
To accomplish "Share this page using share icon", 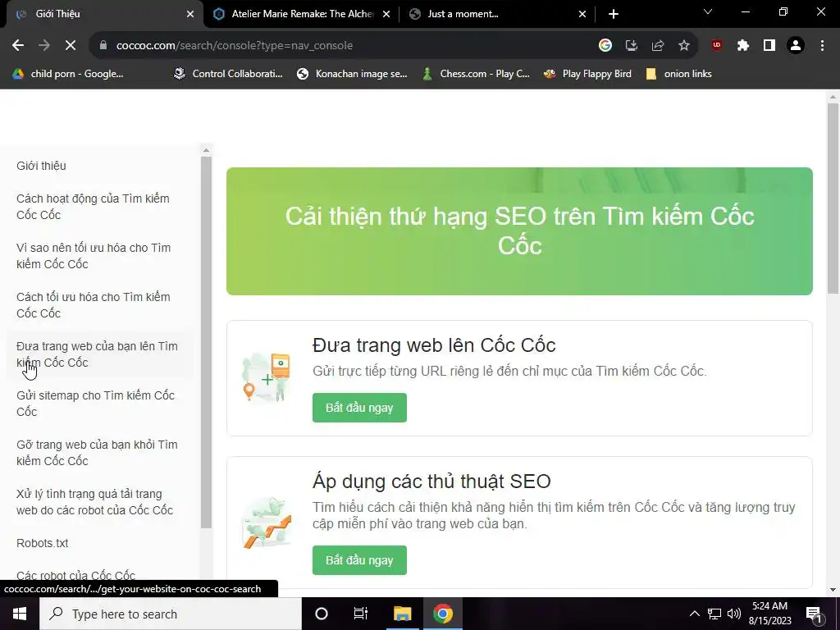I will [658, 46].
